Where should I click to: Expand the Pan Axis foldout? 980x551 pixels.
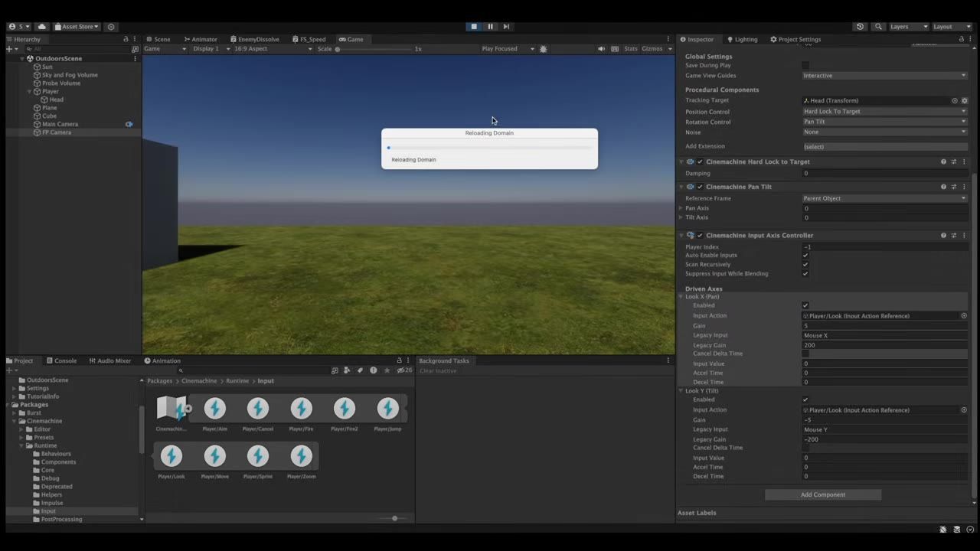click(681, 208)
